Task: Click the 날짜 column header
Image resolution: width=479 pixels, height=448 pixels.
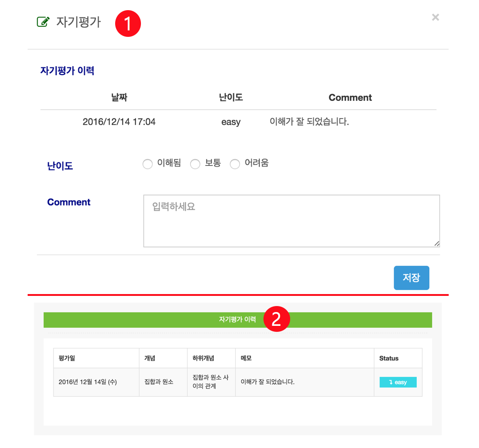Action: pos(119,98)
